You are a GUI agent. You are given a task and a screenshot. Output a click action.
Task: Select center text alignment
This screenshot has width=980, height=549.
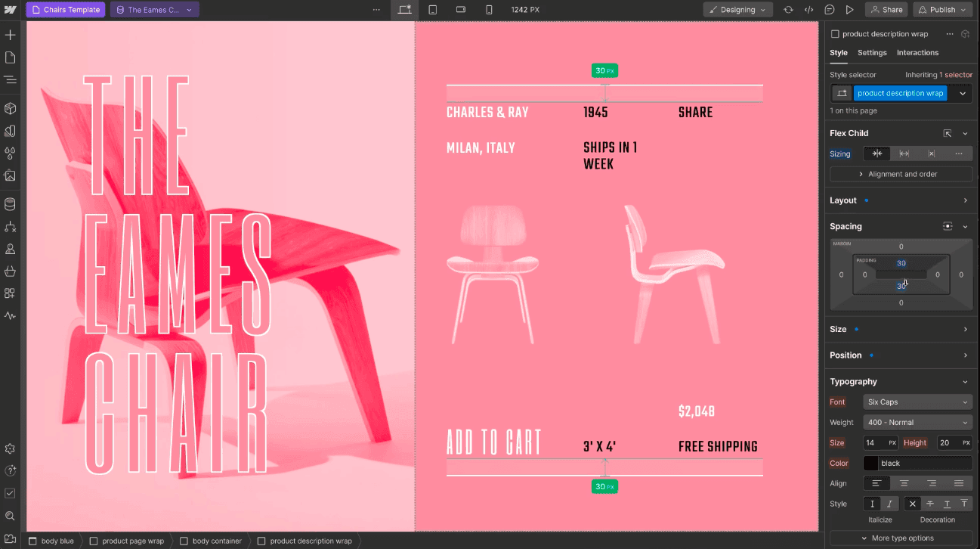[904, 482]
